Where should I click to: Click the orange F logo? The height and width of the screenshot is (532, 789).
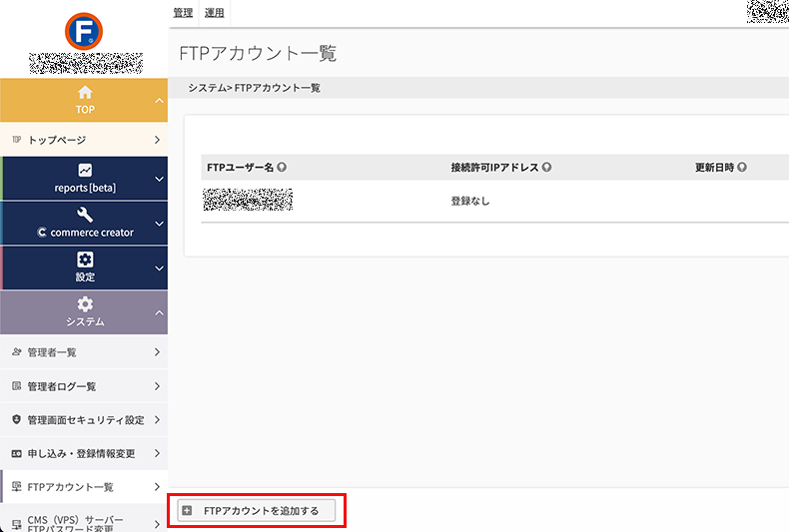pyautogui.click(x=84, y=31)
